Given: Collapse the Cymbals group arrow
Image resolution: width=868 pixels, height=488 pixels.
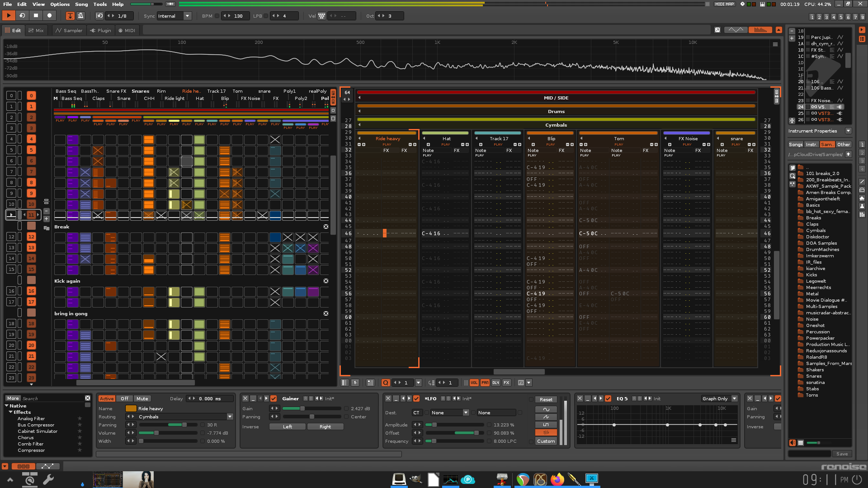Looking at the screenshot, I should pyautogui.click(x=359, y=125).
